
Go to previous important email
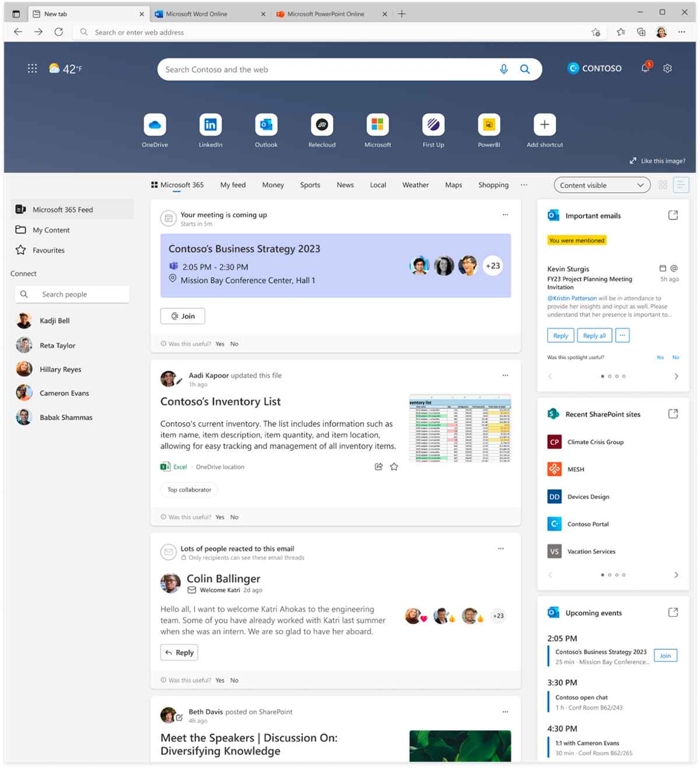click(x=550, y=376)
